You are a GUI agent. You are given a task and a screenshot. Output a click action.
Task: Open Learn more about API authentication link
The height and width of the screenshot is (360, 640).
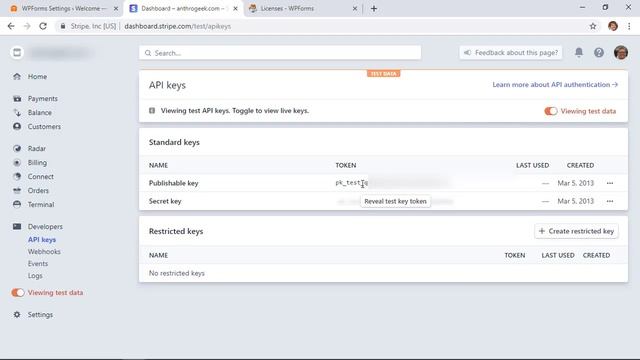(555, 84)
